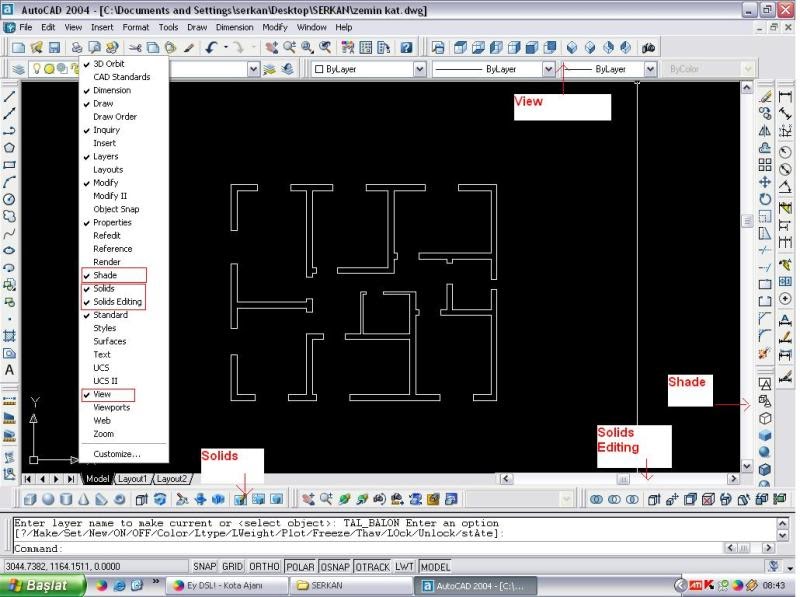Open the ByColor plot style dropdown
The height and width of the screenshot is (597, 800).
point(747,69)
